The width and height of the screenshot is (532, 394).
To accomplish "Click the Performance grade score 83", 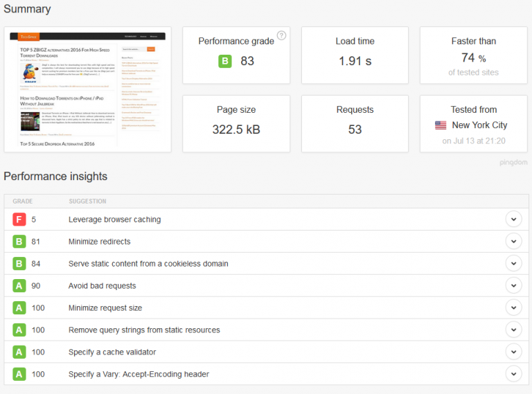I will (x=247, y=61).
